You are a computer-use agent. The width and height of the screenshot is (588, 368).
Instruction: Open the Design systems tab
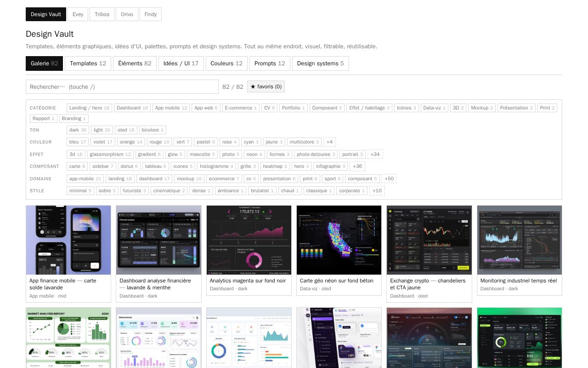[x=321, y=63]
